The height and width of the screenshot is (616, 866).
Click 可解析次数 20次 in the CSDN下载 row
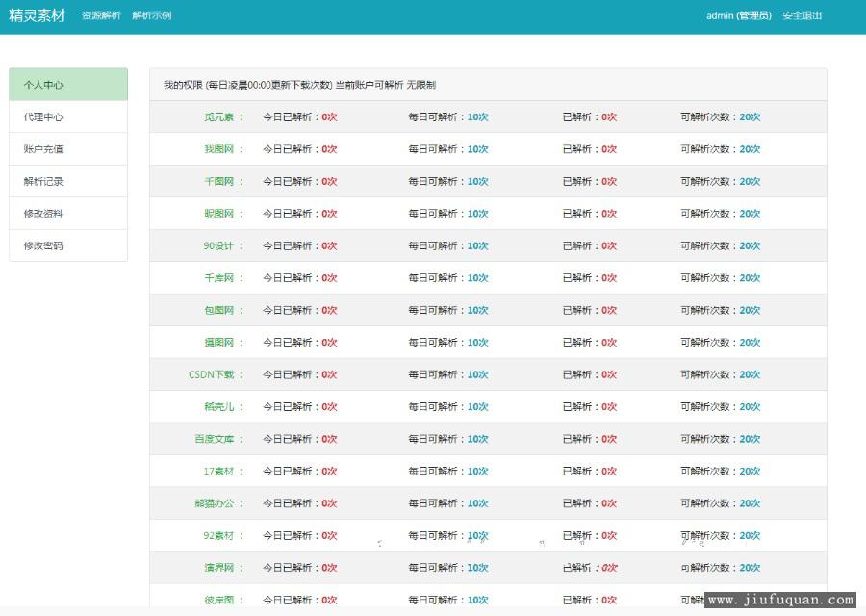720,374
